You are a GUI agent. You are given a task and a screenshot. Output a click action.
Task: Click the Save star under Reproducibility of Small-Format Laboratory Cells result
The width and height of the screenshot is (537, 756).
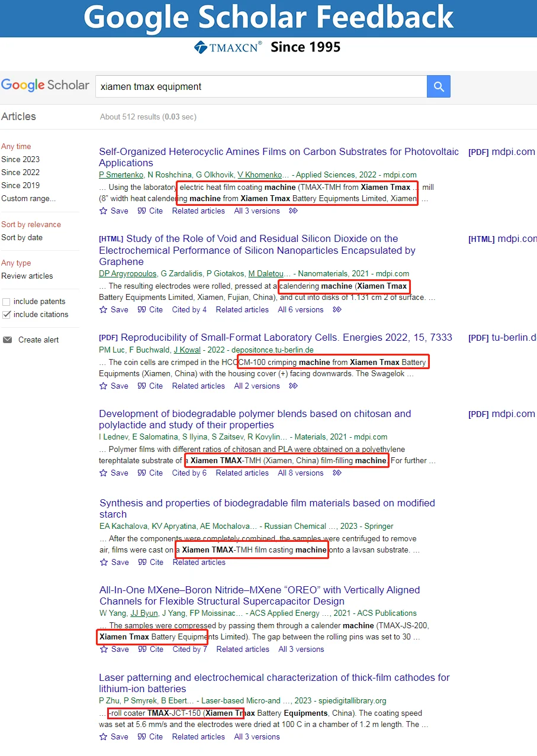[x=103, y=386]
